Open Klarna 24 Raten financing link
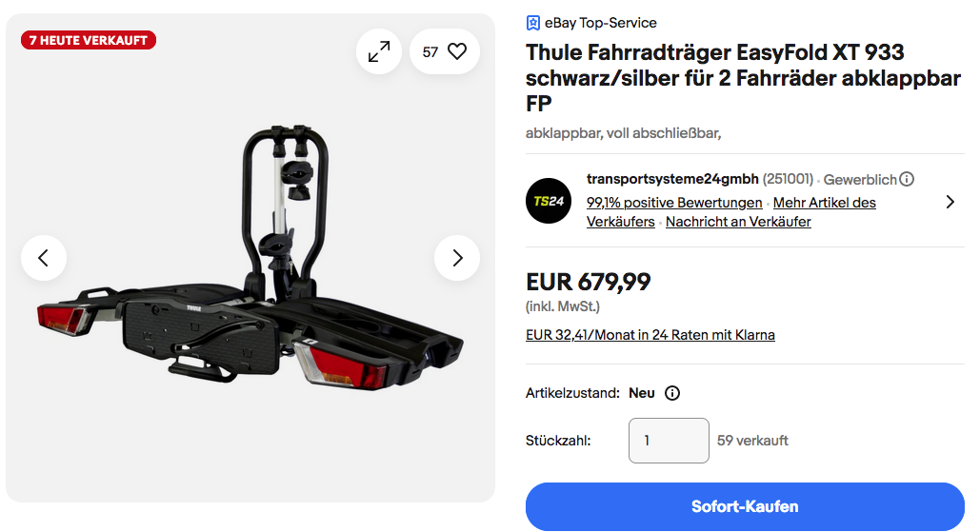This screenshot has height=532, width=980. pos(650,335)
